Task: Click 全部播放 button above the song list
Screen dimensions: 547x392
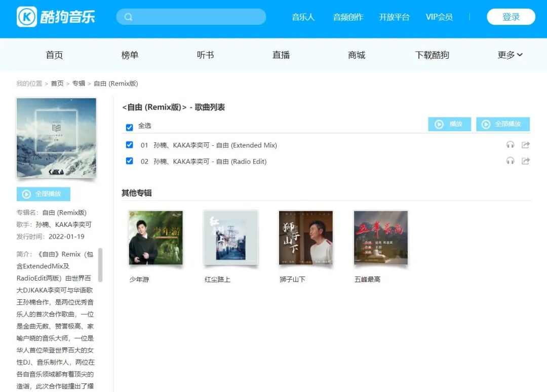Action: coord(503,124)
